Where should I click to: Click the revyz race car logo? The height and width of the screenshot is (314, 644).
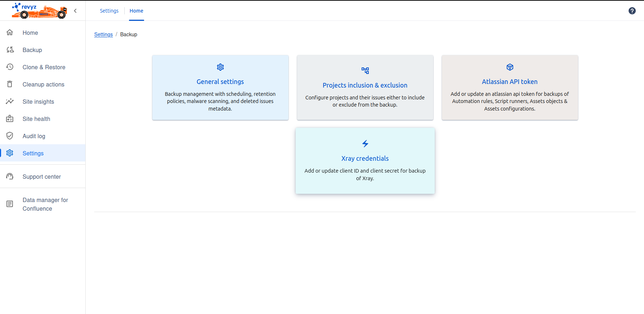click(39, 11)
